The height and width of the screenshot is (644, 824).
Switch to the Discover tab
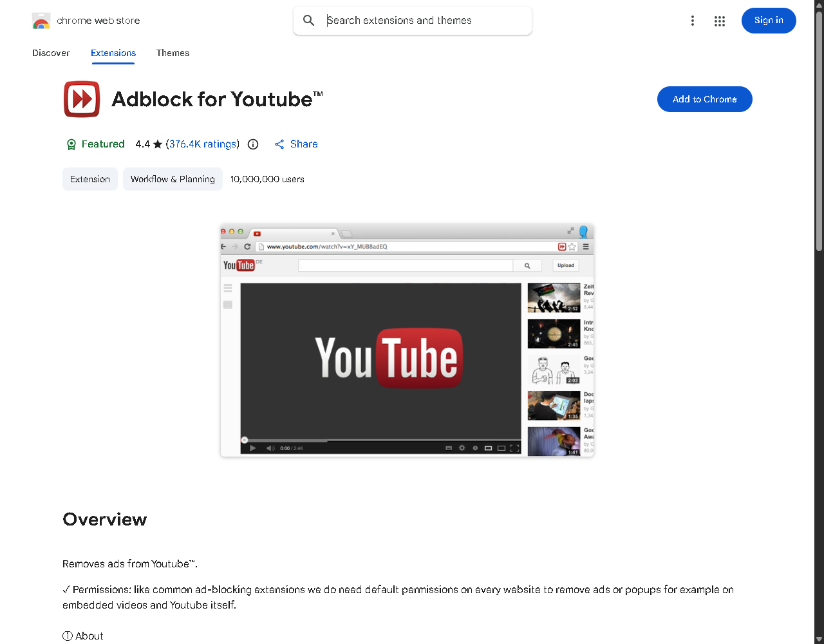pyautogui.click(x=51, y=53)
